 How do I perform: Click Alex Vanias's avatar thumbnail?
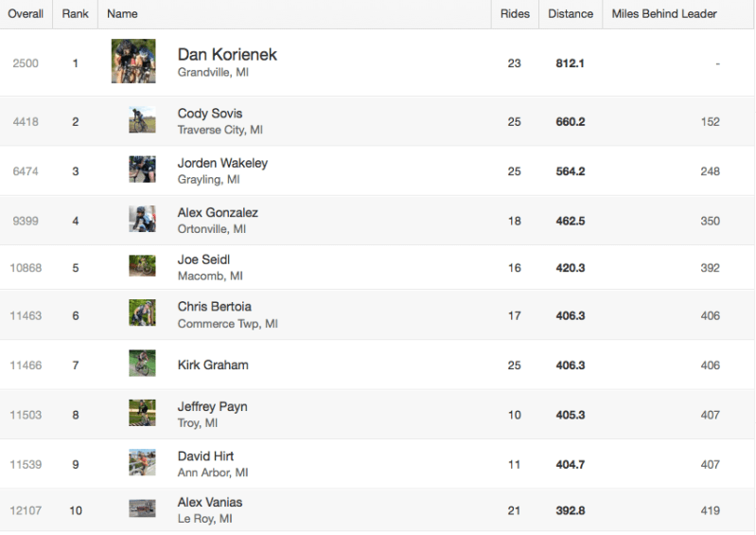pos(142,509)
